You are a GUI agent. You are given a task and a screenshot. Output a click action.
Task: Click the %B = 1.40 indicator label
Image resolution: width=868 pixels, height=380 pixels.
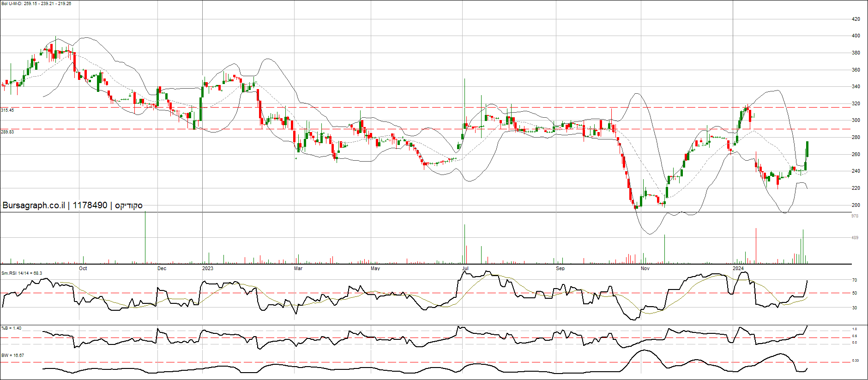click(x=11, y=328)
